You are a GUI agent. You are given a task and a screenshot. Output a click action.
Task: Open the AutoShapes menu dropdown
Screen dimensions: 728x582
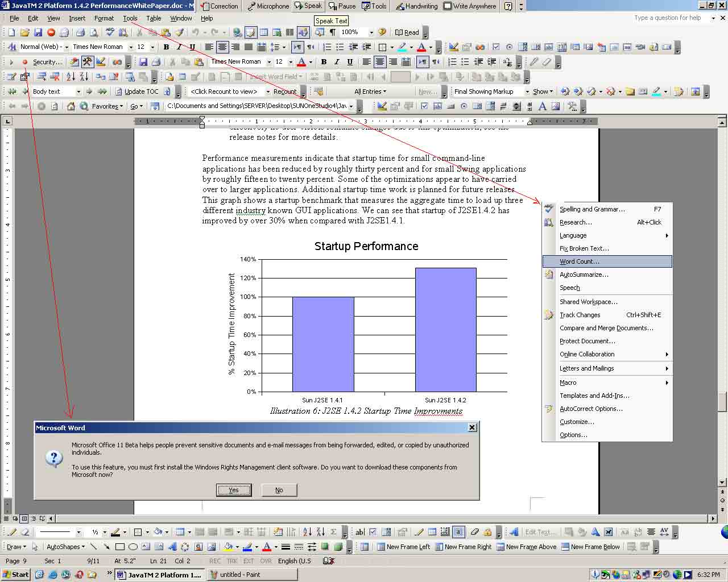point(65,547)
